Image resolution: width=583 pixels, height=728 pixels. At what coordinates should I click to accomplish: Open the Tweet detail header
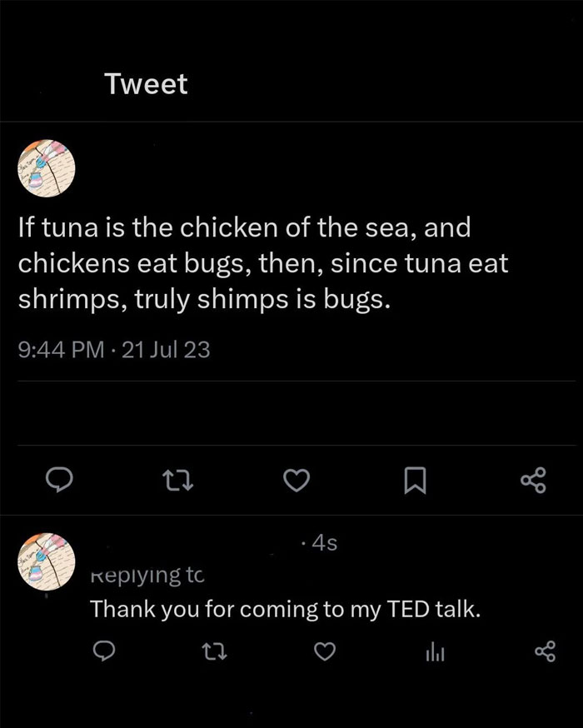pos(147,83)
